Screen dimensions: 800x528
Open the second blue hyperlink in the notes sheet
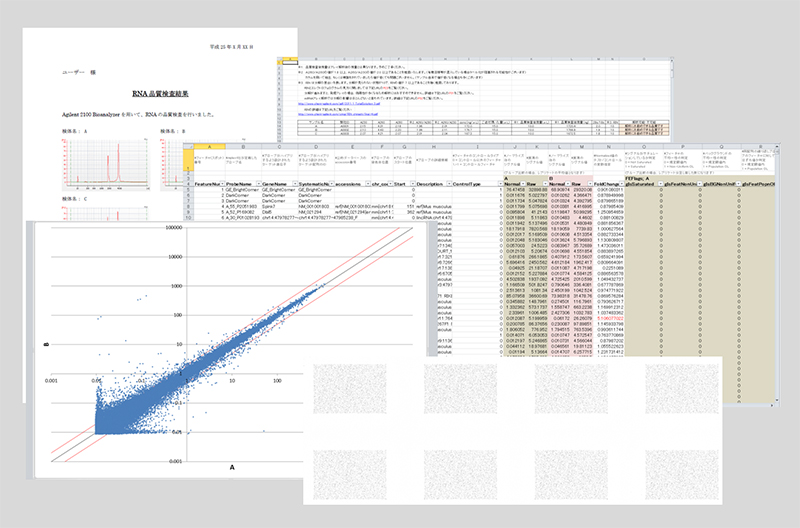coord(339,114)
